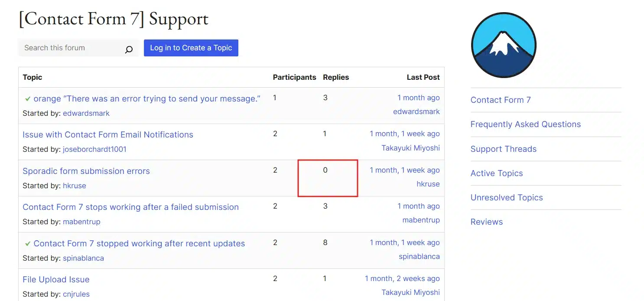This screenshot has width=644, height=301.
Task: Click mabentrup in Last Post column
Action: pos(421,220)
